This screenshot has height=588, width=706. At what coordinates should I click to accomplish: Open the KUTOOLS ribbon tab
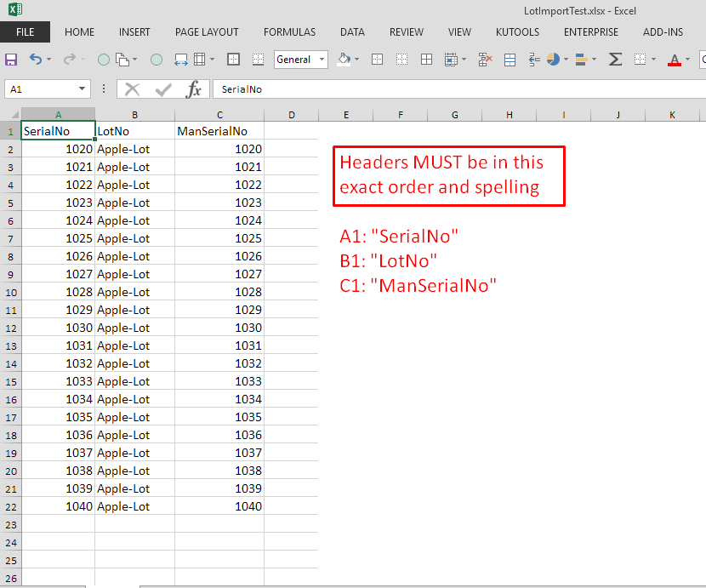pos(517,32)
